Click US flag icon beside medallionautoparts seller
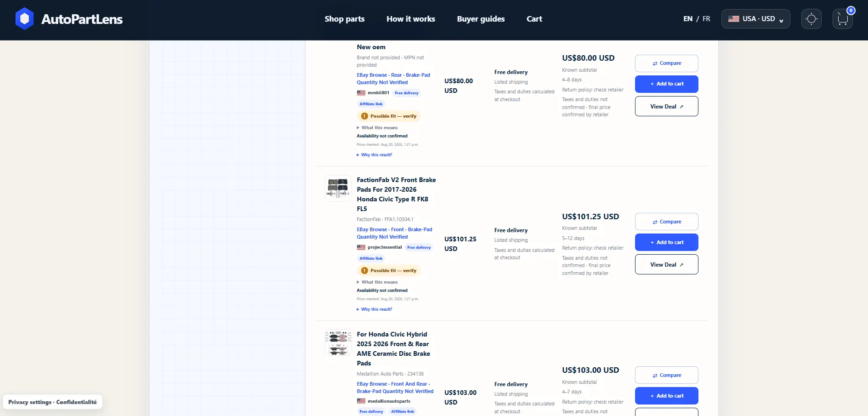 pyautogui.click(x=361, y=401)
